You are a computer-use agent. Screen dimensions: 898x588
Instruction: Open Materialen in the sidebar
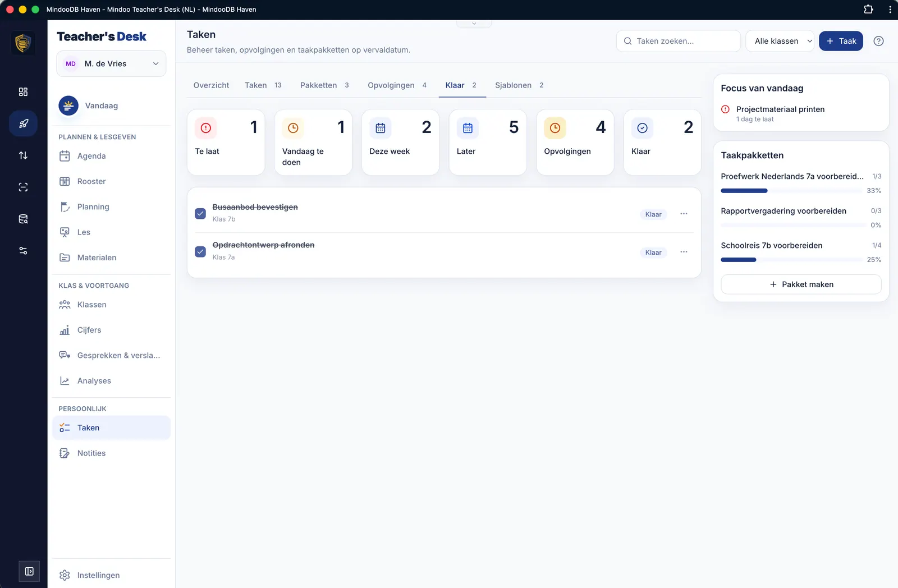coord(111,258)
